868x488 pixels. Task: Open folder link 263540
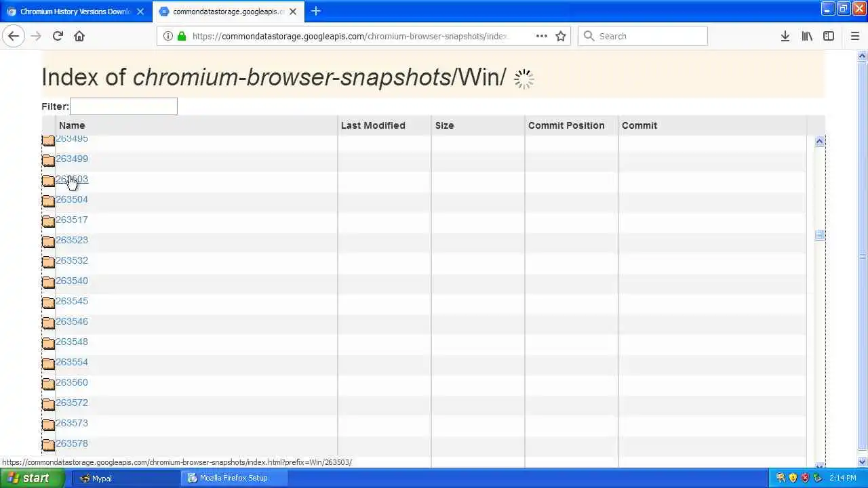(72, 281)
